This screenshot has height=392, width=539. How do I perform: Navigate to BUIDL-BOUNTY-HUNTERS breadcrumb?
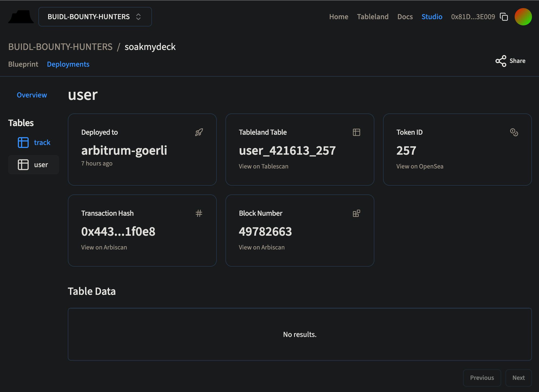point(60,47)
